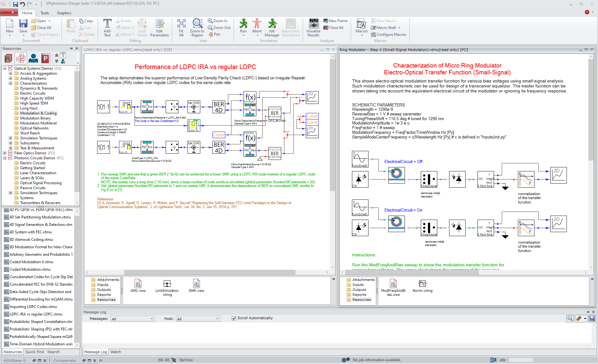The height and width of the screenshot is (364, 598).
Task: Select the user library icon in Resources
Action: tap(33, 58)
